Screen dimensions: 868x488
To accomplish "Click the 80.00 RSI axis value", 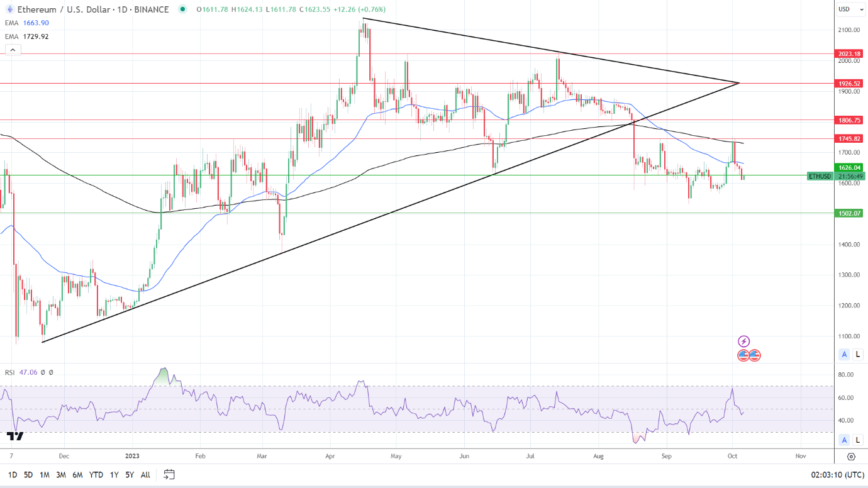I will [x=846, y=375].
